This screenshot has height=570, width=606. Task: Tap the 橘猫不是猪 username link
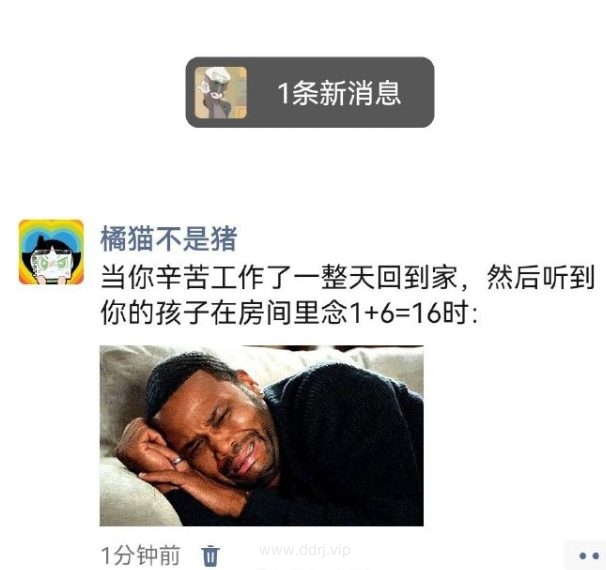tap(169, 240)
